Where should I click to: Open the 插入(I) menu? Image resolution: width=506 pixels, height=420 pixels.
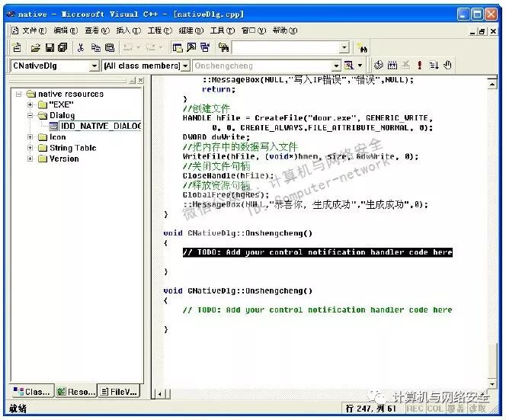[129, 30]
